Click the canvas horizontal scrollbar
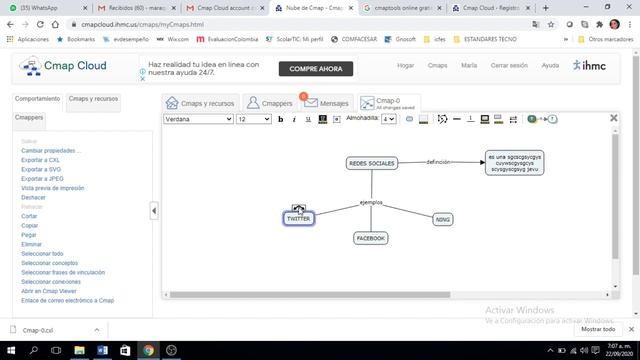Viewport: 640px width, 360px height. pyautogui.click(x=310, y=295)
